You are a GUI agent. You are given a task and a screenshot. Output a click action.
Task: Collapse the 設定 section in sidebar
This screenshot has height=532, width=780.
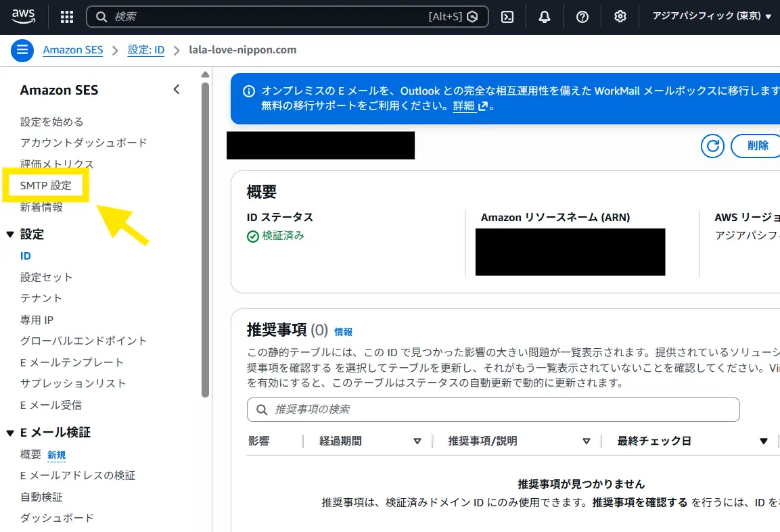click(x=10, y=235)
